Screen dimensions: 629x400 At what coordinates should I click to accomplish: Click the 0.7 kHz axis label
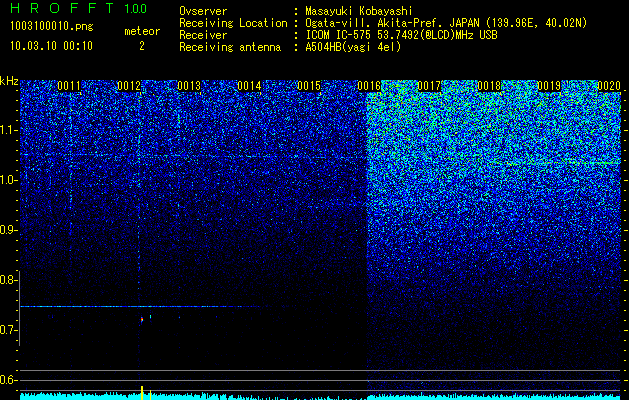(x=8, y=330)
